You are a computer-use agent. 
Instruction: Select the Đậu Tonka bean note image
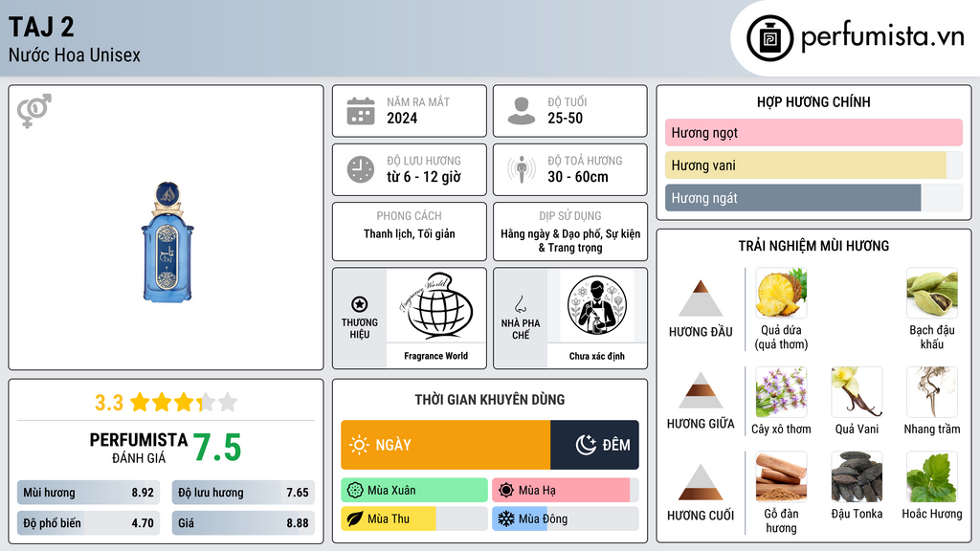[x=857, y=476]
